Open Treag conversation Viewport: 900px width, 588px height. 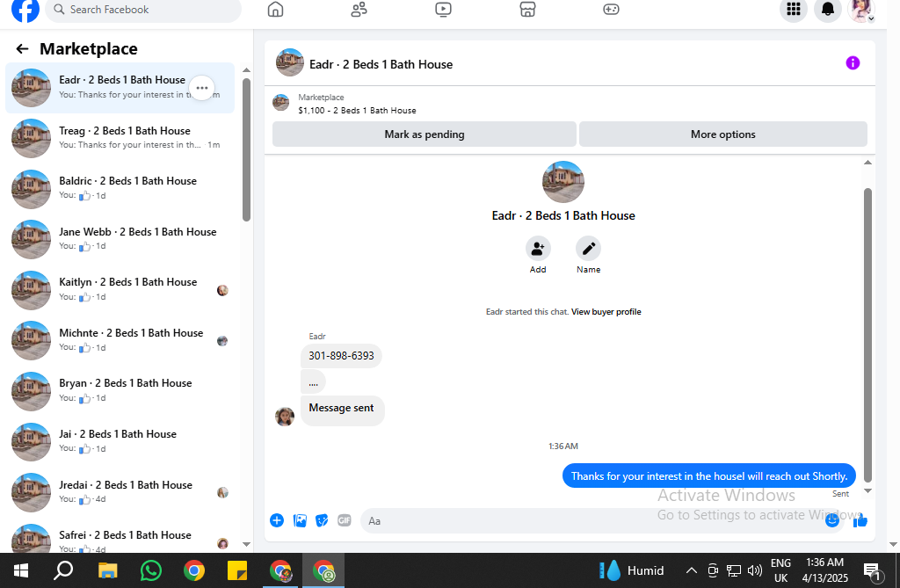point(120,138)
